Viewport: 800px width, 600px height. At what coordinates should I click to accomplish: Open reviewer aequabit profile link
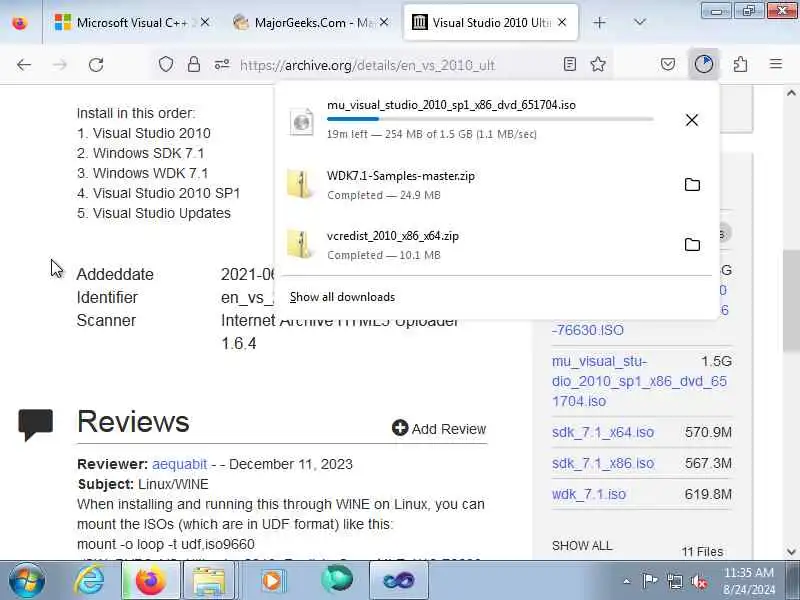(x=179, y=464)
